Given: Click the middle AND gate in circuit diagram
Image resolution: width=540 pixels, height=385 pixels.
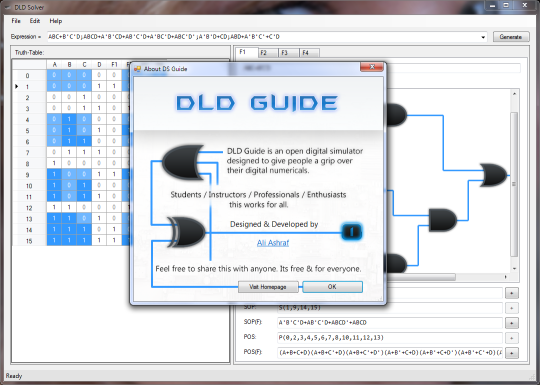Looking at the screenshot, I should tap(443, 220).
